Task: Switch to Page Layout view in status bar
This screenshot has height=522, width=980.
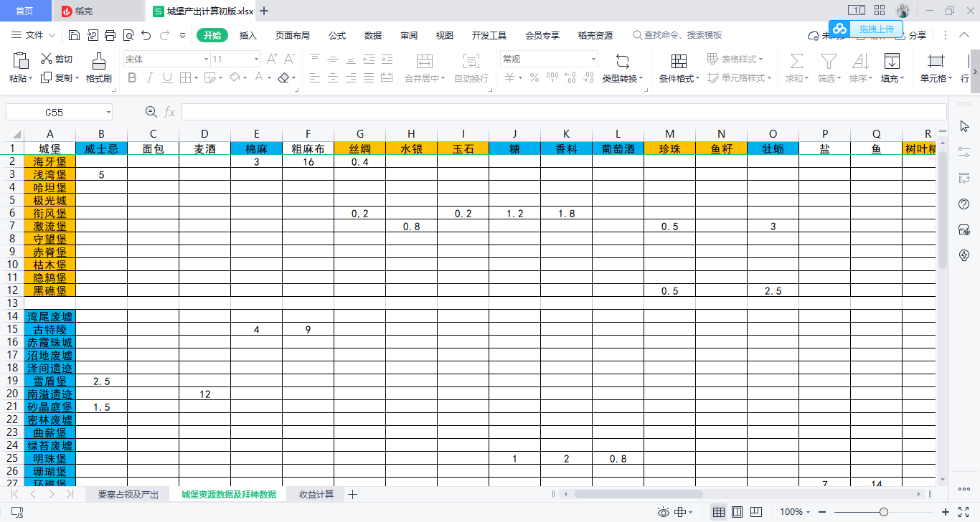Action: point(737,512)
